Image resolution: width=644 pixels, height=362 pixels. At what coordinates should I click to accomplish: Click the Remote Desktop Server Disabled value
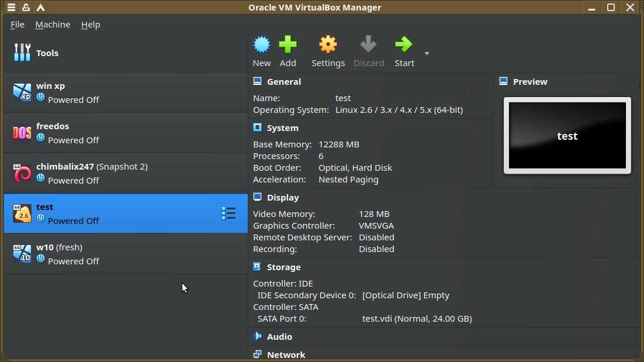click(376, 237)
